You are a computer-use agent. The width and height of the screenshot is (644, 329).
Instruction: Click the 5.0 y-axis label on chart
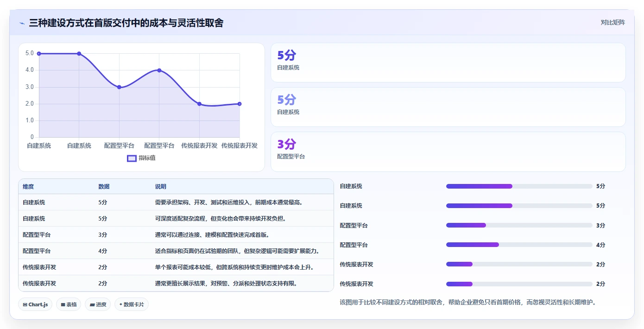click(30, 53)
